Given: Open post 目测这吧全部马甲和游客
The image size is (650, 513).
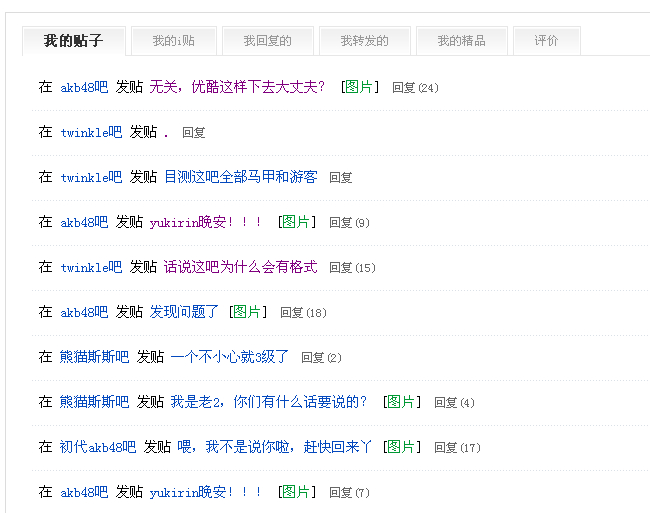Looking at the screenshot, I should (241, 177).
